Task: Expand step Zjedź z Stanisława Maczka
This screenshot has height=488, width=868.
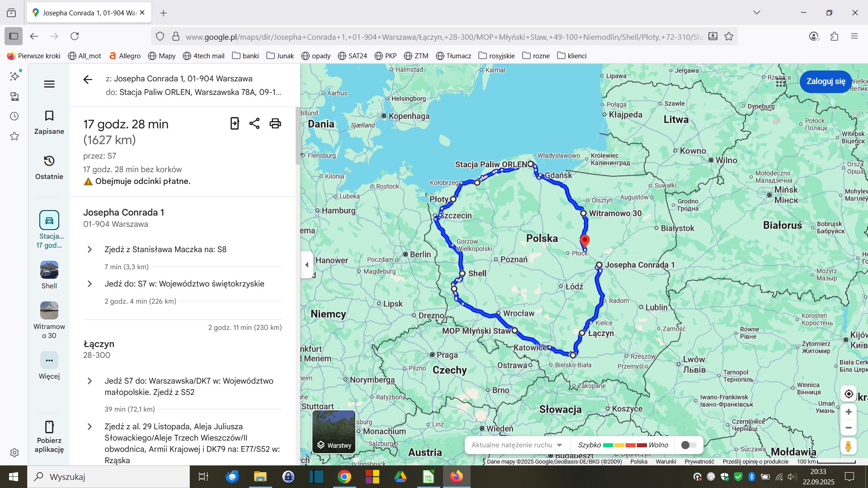Action: point(90,249)
